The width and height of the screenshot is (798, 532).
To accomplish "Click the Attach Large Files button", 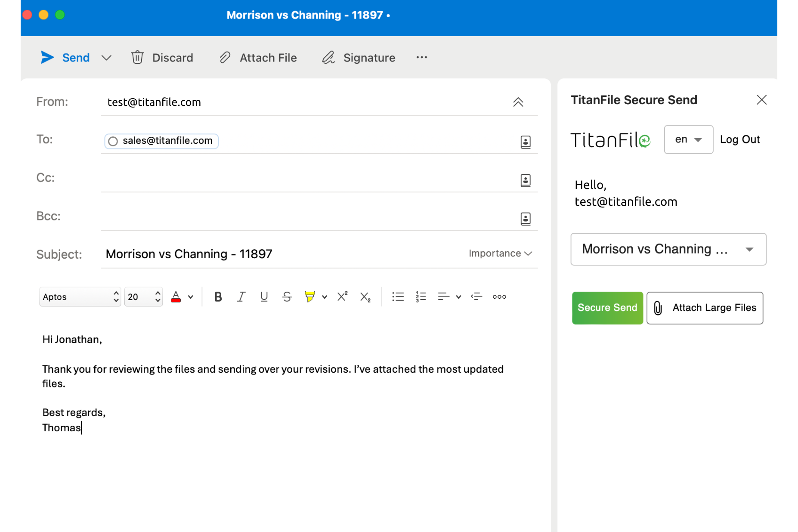I will (705, 308).
